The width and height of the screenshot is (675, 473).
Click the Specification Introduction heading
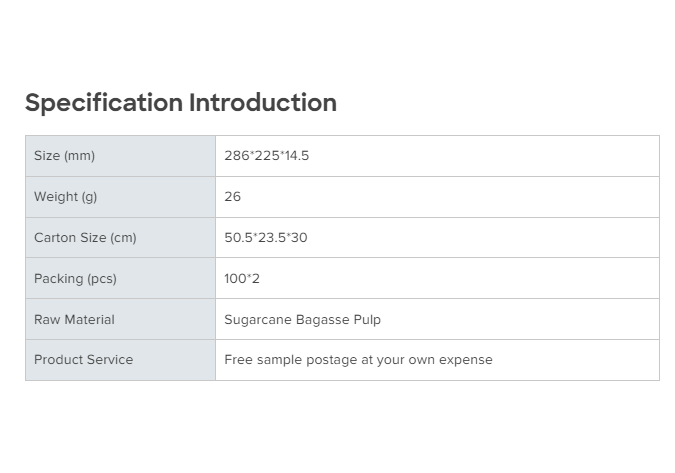pos(180,103)
